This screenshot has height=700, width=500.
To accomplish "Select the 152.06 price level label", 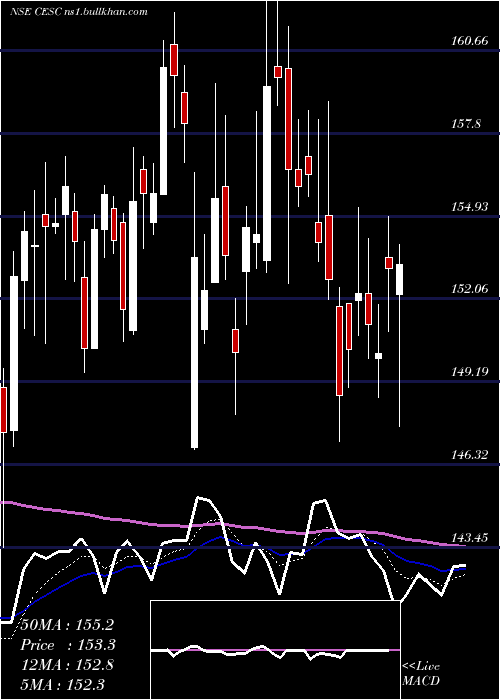I will point(470,289).
